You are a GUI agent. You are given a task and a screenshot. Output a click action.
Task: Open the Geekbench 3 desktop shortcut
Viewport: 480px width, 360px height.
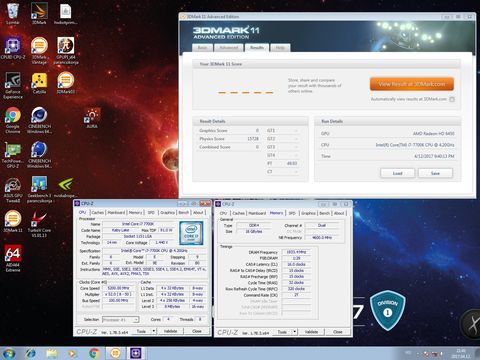(39, 190)
